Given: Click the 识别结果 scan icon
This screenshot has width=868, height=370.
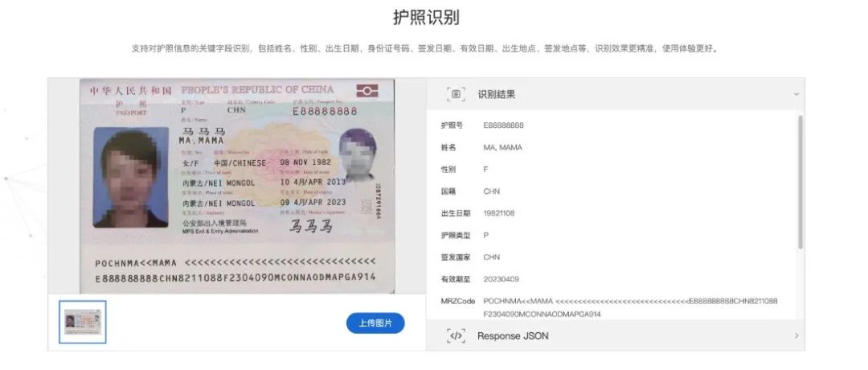Looking at the screenshot, I should click(x=457, y=94).
